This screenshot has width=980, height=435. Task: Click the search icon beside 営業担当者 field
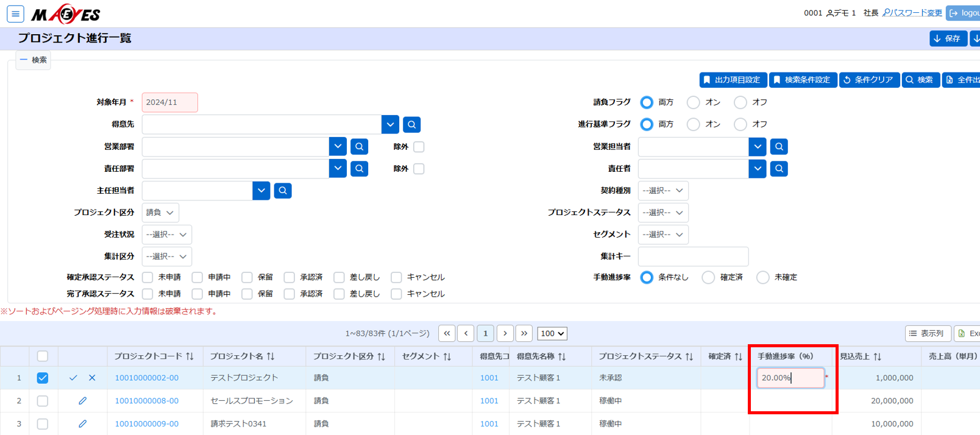coord(779,147)
